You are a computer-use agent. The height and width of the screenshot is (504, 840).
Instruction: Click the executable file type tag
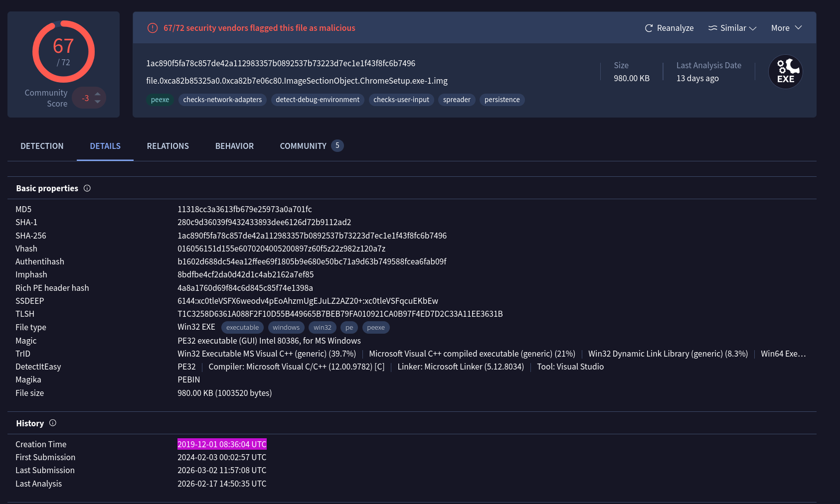[242, 327]
